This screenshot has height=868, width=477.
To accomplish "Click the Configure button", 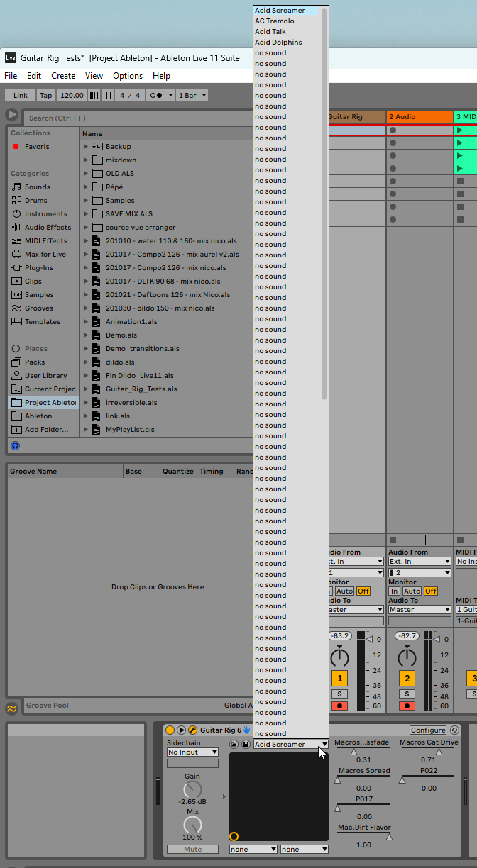I will [x=428, y=730].
